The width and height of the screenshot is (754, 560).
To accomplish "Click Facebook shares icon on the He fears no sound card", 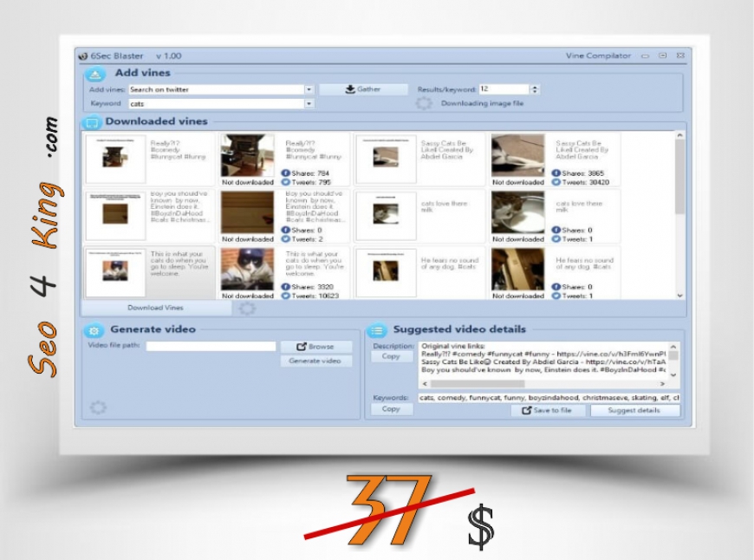I will [x=556, y=287].
